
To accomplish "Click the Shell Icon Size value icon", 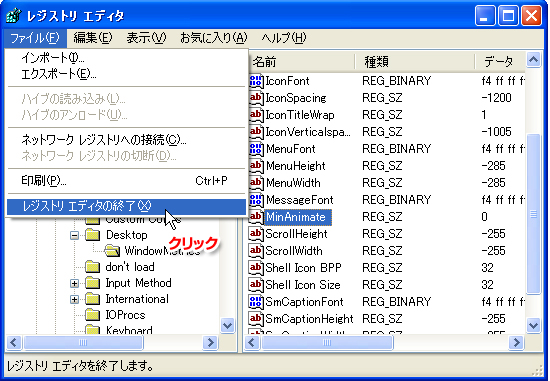I will coord(256,285).
